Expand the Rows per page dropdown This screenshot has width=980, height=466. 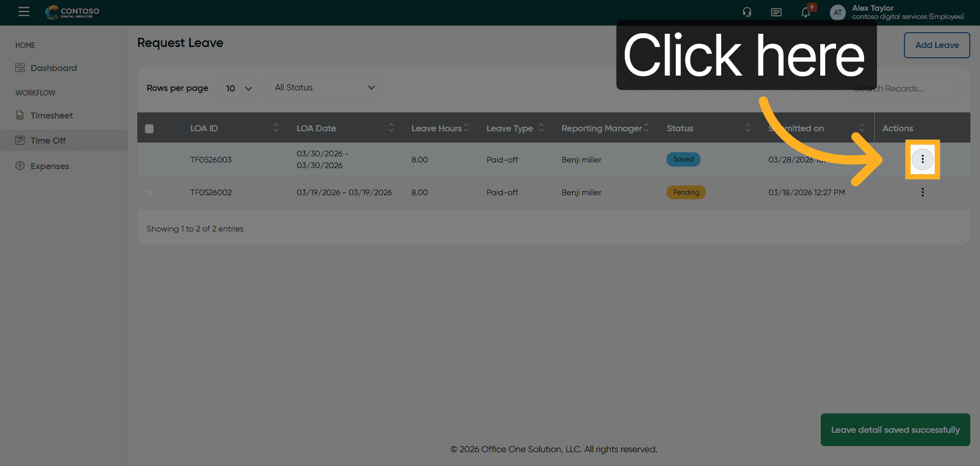pos(238,88)
